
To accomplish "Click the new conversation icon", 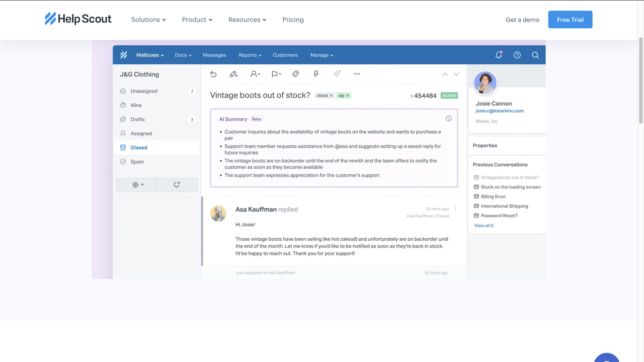I will pyautogui.click(x=177, y=185).
